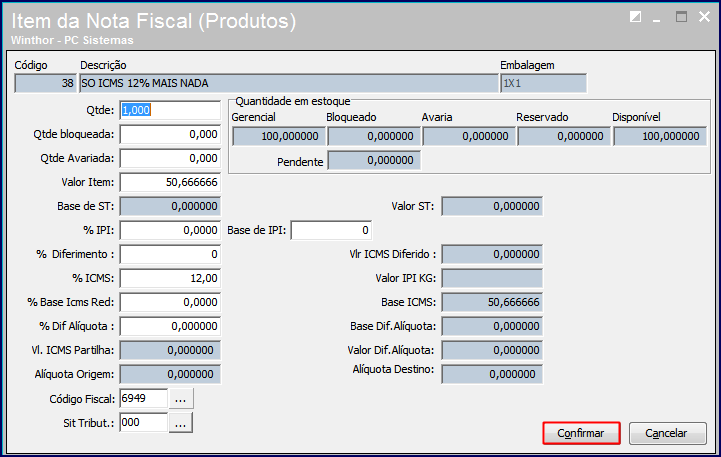Click the Disponível stock value 100,000000
This screenshot has width=721, height=457.
(x=660, y=137)
